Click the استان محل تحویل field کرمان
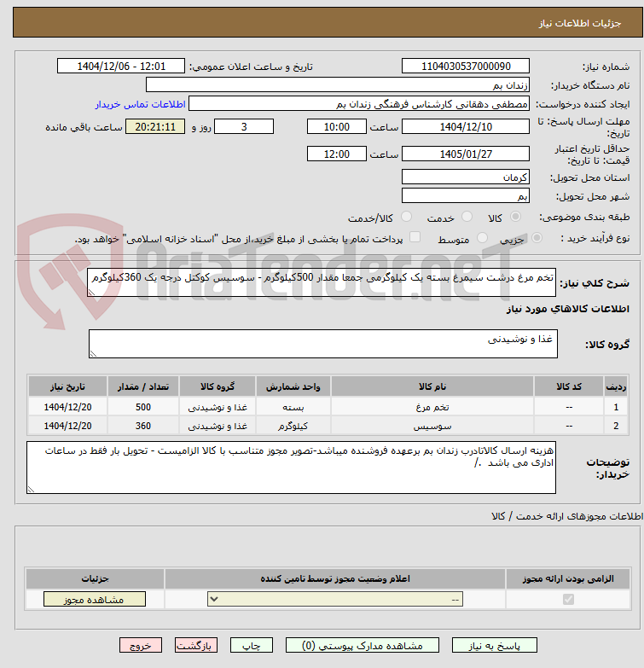Viewport: 644px width, 668px height. tap(466, 177)
